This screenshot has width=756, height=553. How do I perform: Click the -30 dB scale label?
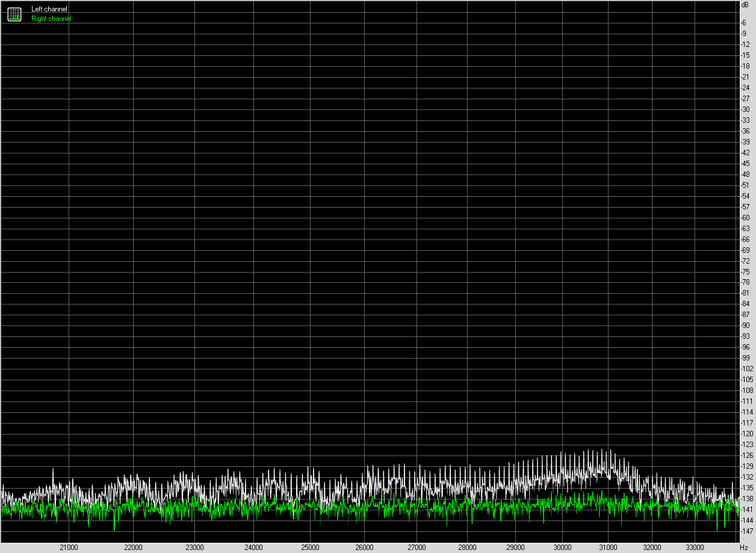(x=745, y=110)
